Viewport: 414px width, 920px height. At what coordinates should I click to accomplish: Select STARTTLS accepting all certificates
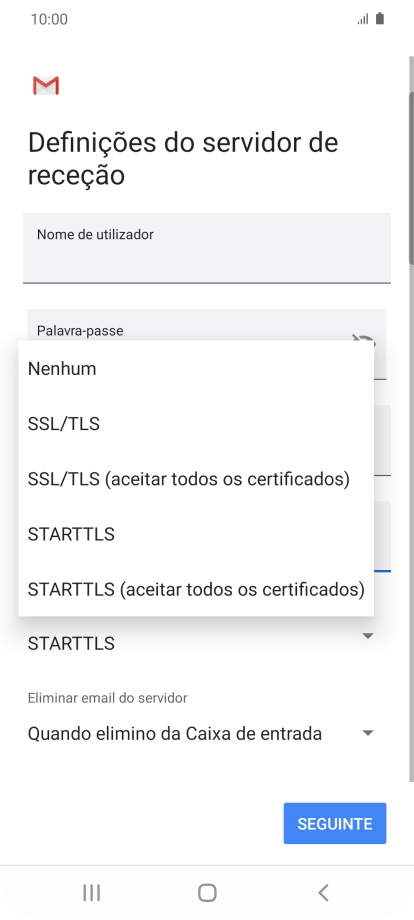[x=196, y=588]
